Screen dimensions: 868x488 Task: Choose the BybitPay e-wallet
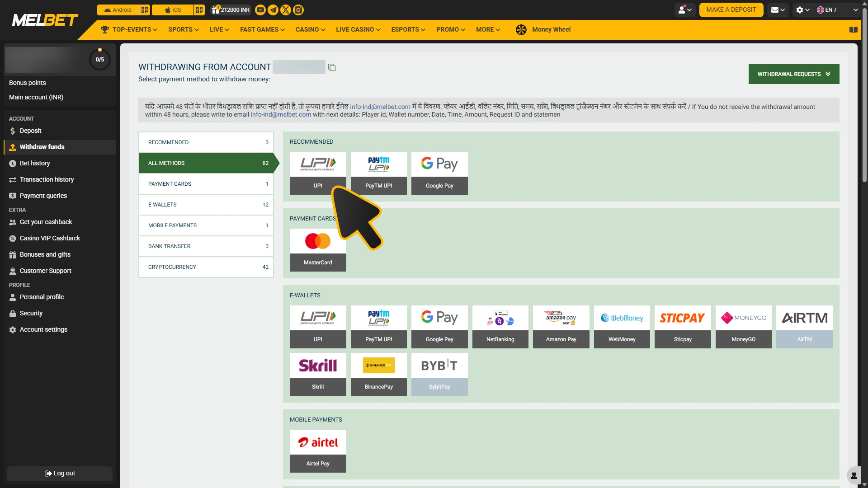tap(439, 375)
